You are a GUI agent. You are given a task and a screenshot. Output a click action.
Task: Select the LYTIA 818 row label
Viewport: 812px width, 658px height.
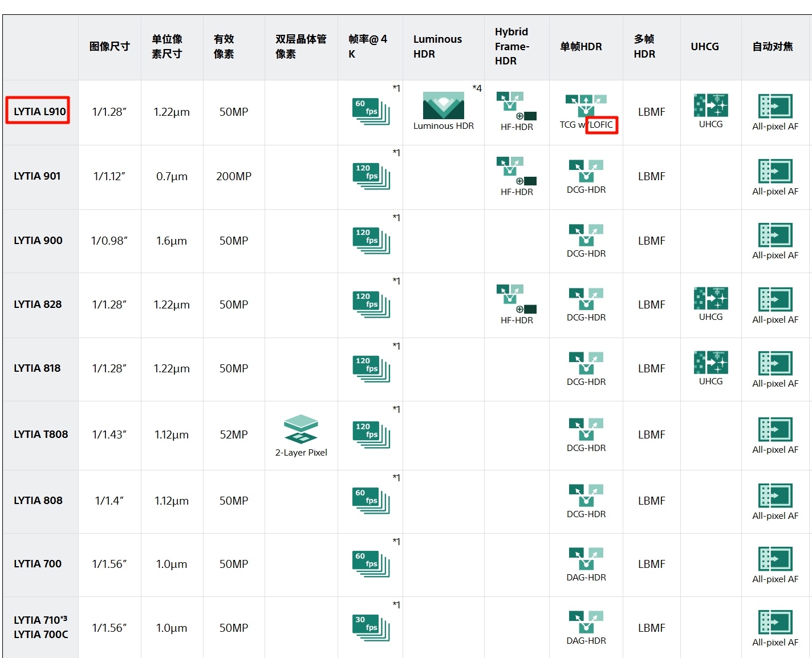point(37,368)
